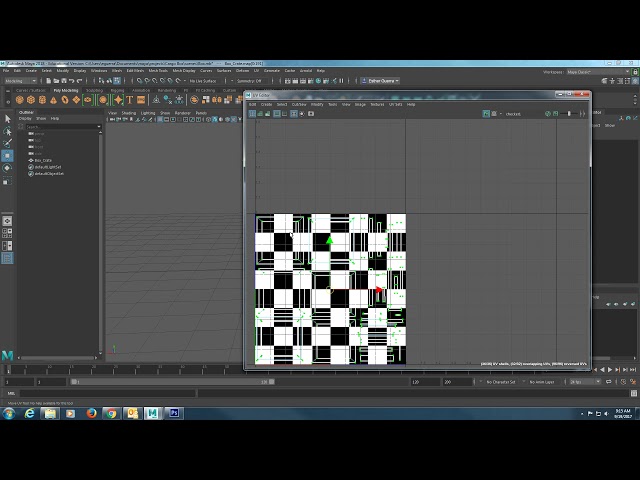Open the Shading menu in viewport panel

(129, 113)
